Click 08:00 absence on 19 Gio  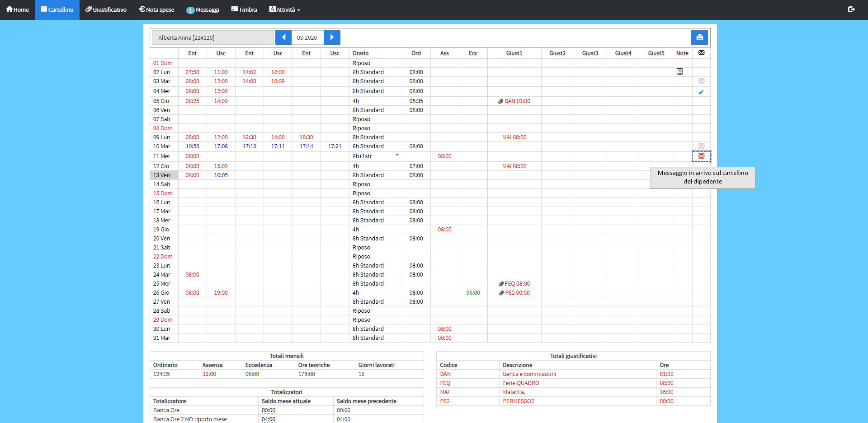[444, 230]
